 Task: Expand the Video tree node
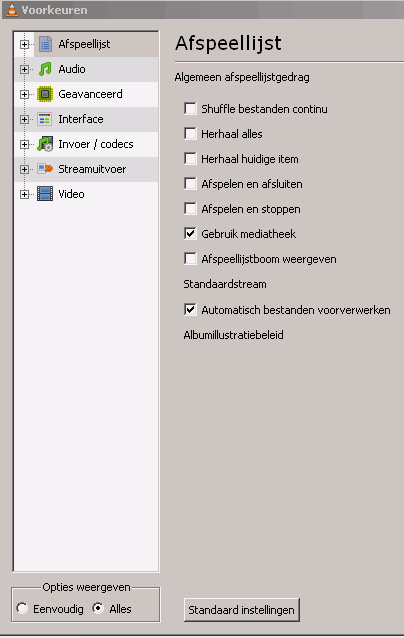click(x=24, y=194)
